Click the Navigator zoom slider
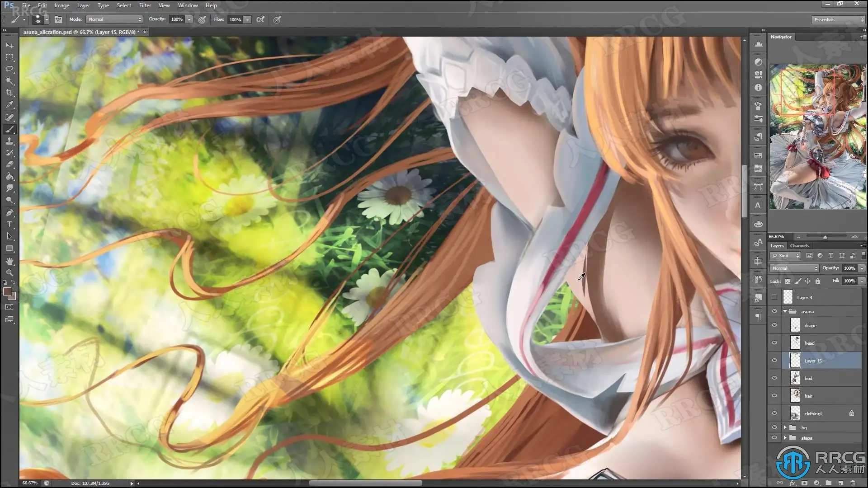The image size is (868, 488). (x=825, y=237)
